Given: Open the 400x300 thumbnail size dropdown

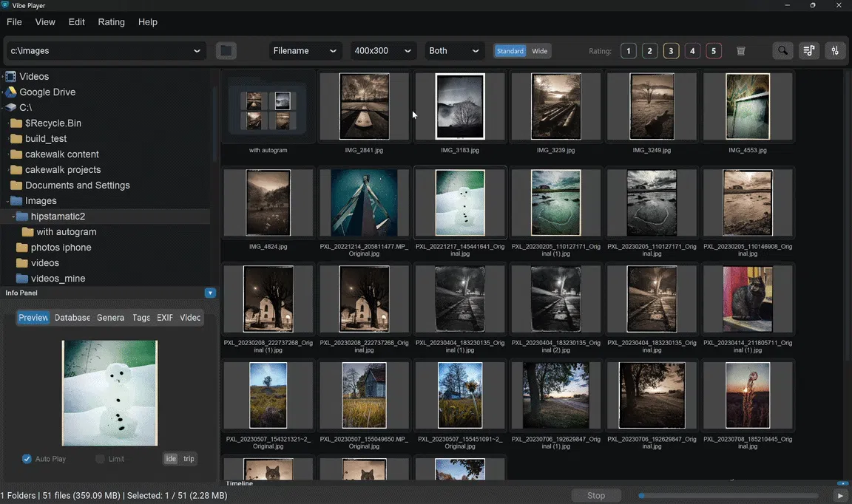Looking at the screenshot, I should [383, 50].
